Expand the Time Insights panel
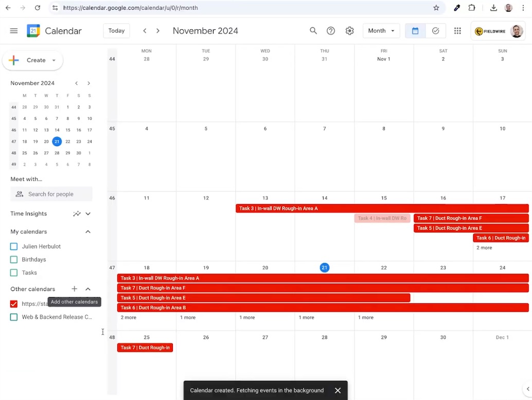Screen dimensions: 532x400 pyautogui.click(x=88, y=213)
